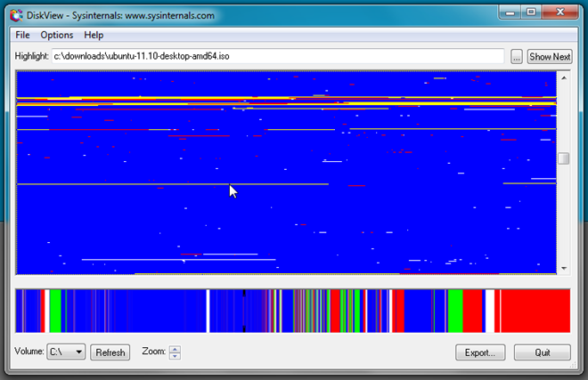Click the Show Next button

550,57
